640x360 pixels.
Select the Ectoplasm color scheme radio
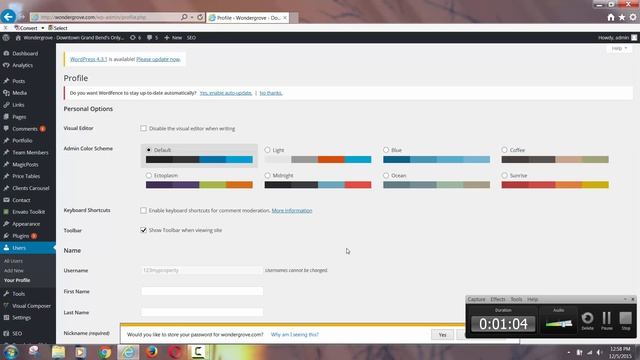click(x=149, y=175)
